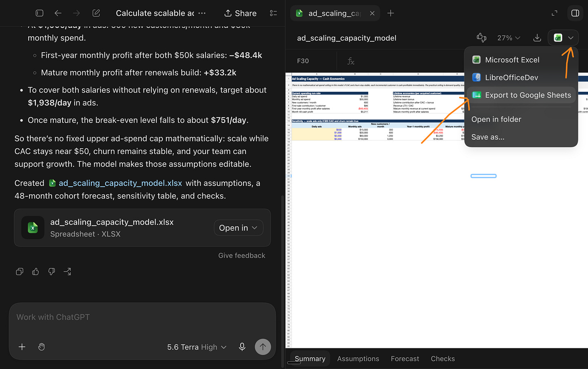The width and height of the screenshot is (588, 369).
Task: Add attachment with the plus icon
Action: (x=22, y=347)
